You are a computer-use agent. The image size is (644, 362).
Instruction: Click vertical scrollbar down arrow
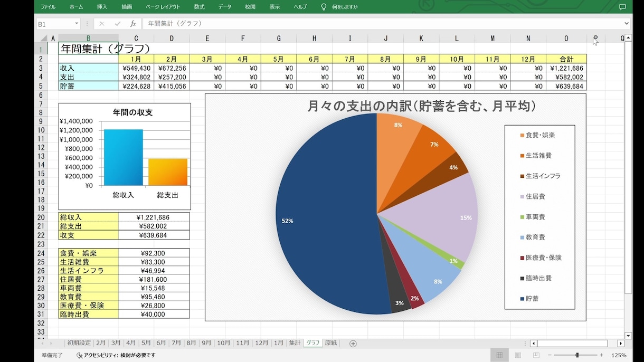pos(628,336)
